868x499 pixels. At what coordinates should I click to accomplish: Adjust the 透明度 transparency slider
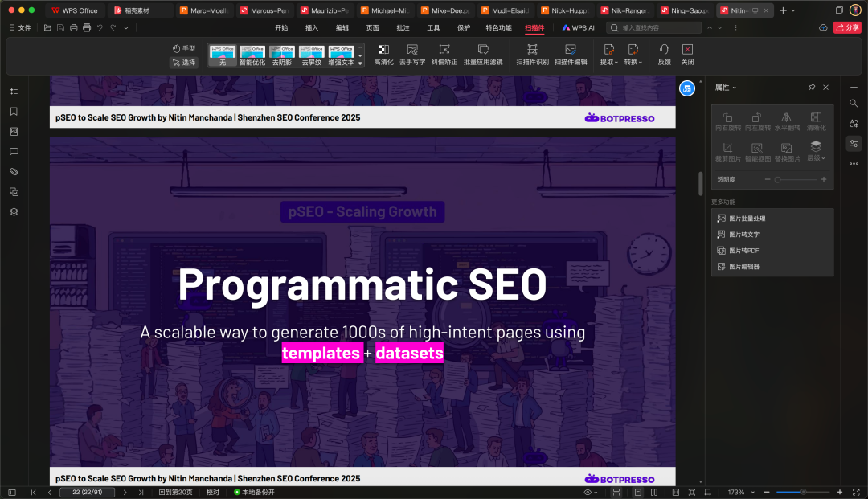coord(796,179)
